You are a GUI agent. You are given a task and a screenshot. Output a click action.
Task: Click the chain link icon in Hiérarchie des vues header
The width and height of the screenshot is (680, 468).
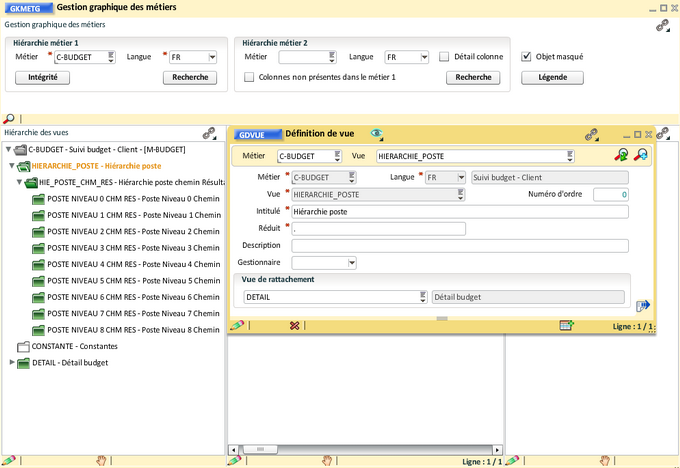pos(210,132)
